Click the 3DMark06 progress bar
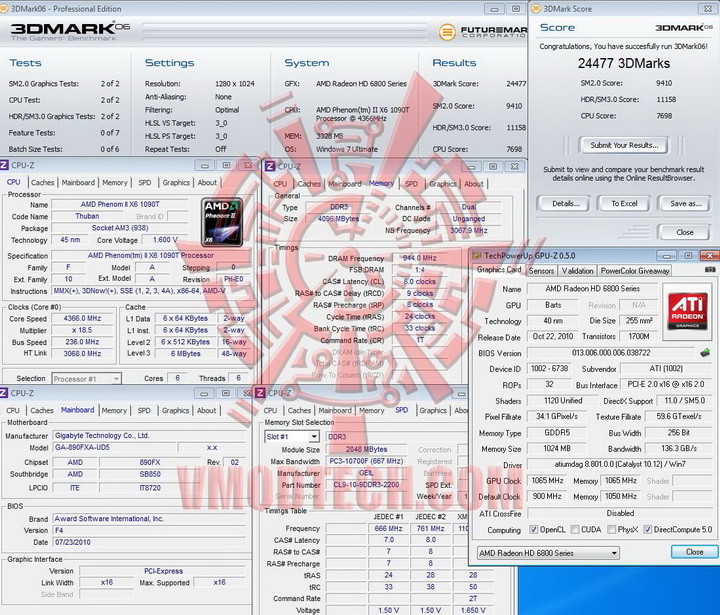The width and height of the screenshot is (720, 615). click(x=285, y=31)
